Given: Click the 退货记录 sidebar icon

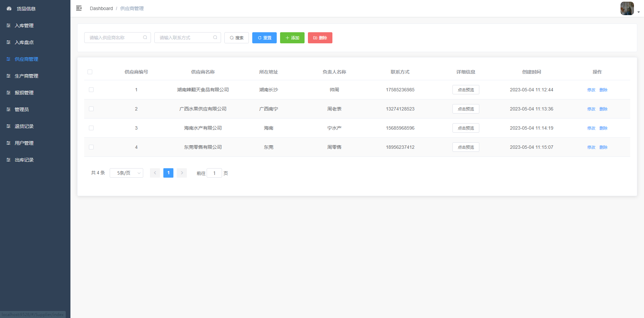Looking at the screenshot, I should tap(8, 126).
